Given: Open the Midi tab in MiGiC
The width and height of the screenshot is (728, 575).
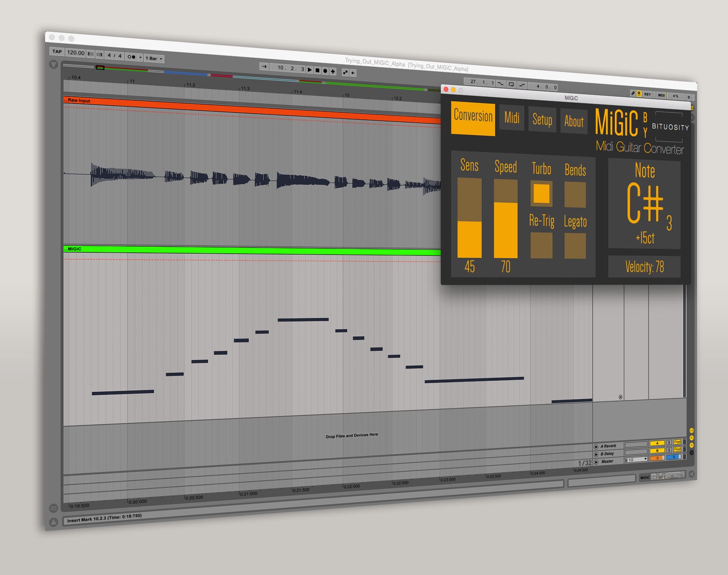Looking at the screenshot, I should 512,118.
